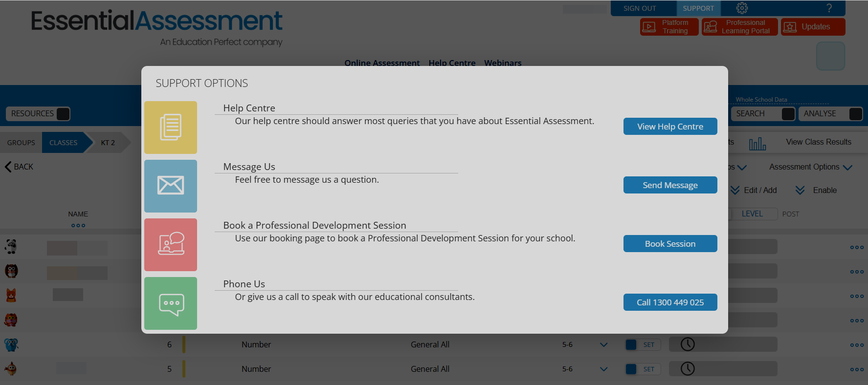868x385 pixels.
Task: Click the rooster student avatar
Action: pyautogui.click(x=11, y=369)
